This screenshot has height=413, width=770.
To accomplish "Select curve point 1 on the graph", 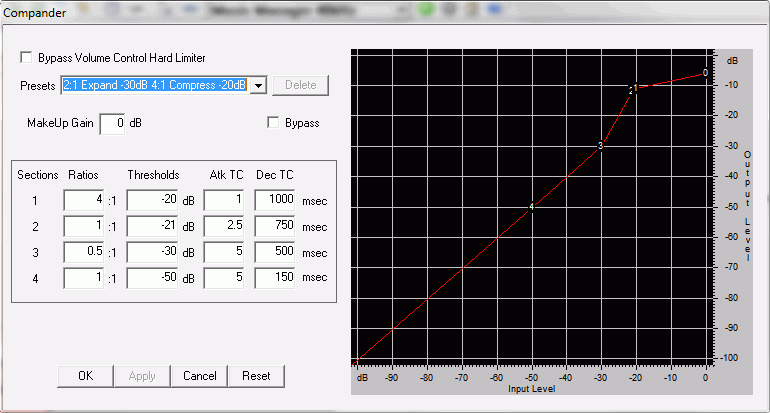I will [x=636, y=87].
